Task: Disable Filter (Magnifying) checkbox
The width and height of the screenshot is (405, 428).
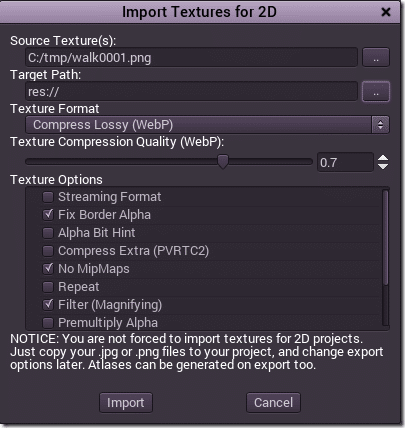Action: (x=48, y=305)
